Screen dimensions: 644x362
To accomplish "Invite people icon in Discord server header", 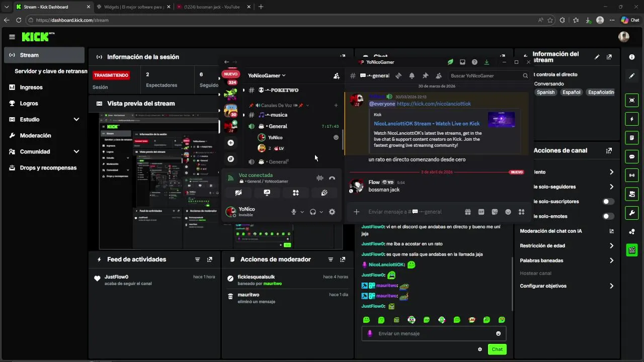I will point(336,76).
